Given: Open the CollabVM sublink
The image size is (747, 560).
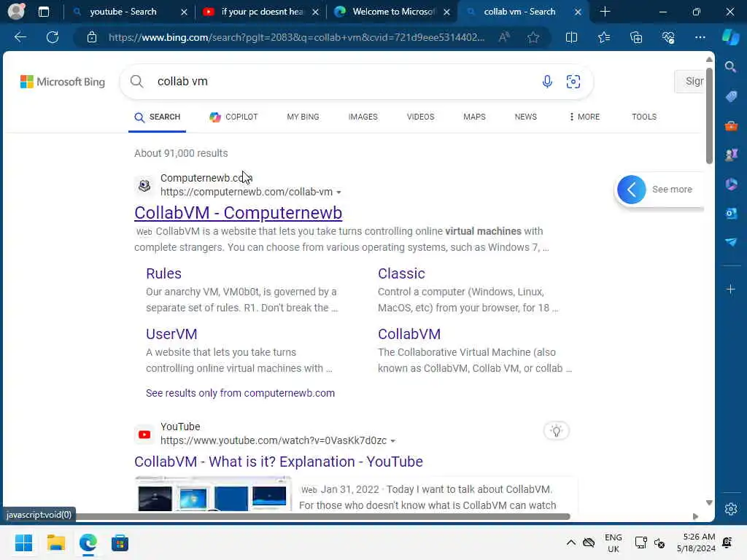Looking at the screenshot, I should coord(409,334).
